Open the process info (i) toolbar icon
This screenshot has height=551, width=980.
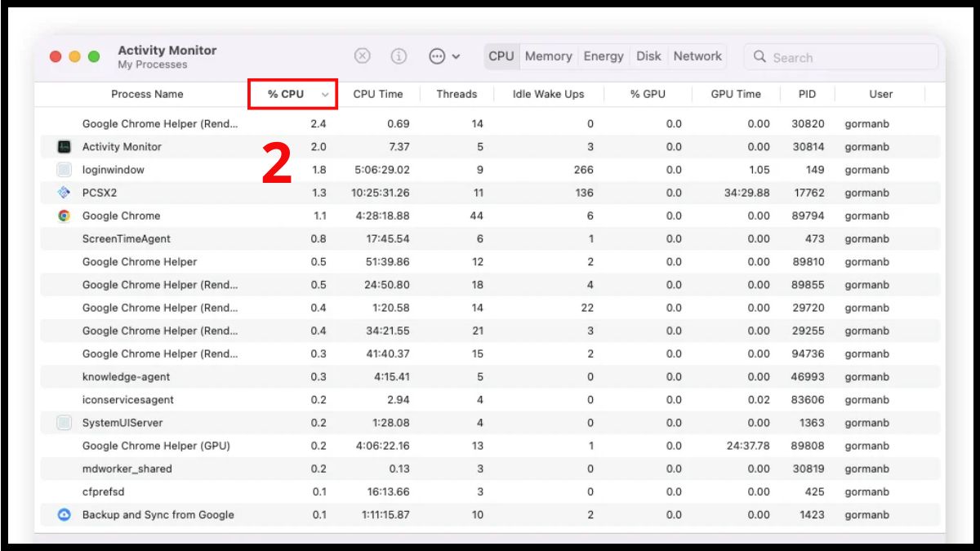[x=399, y=56]
